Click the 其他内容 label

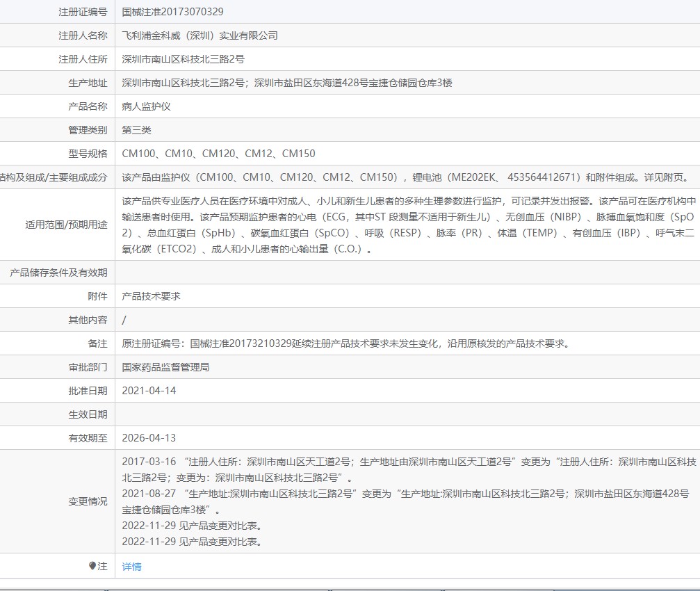tap(88, 320)
